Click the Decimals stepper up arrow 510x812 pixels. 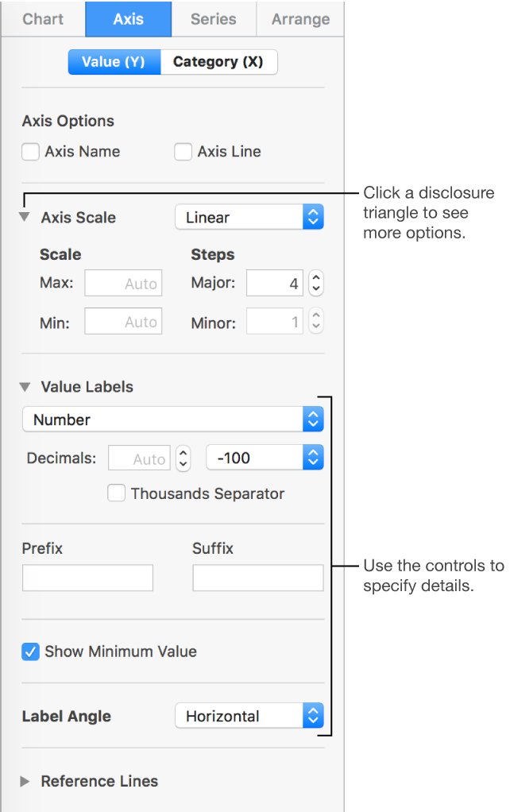[x=182, y=453]
